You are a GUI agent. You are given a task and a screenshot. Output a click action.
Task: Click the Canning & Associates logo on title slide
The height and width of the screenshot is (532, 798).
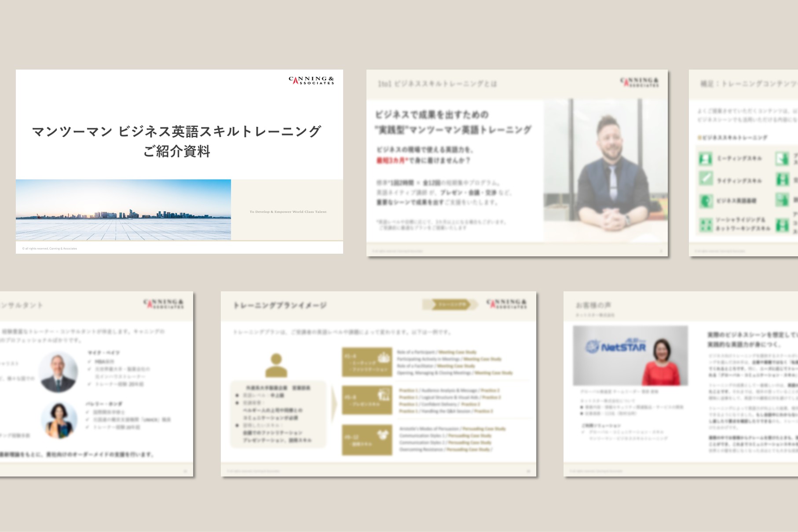tap(311, 80)
